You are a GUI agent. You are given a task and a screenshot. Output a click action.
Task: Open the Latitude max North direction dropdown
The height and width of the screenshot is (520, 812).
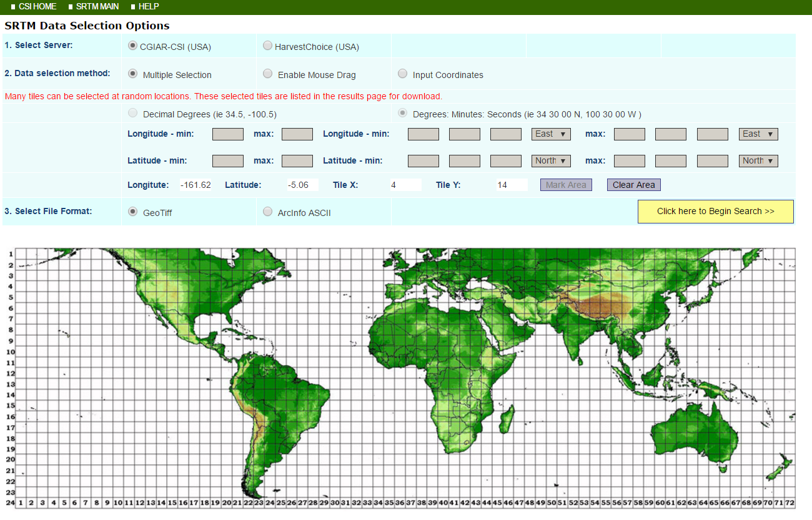coord(759,161)
